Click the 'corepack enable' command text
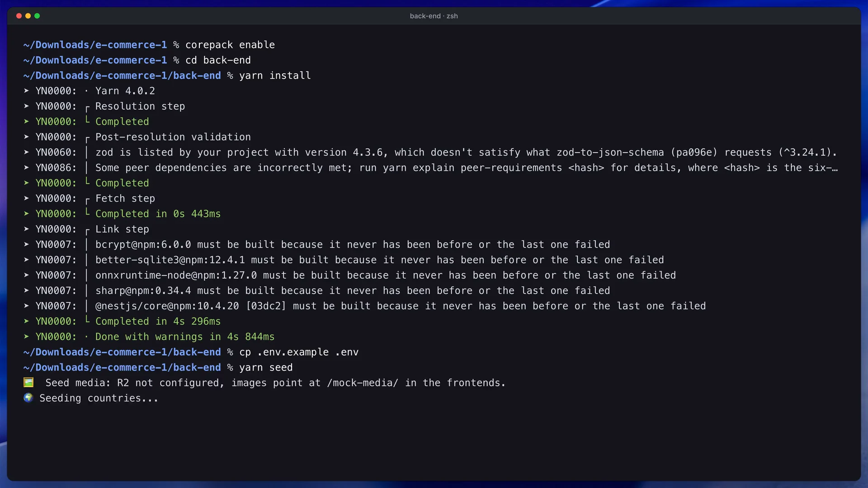Screen dimensions: 868x488 (x=230, y=45)
